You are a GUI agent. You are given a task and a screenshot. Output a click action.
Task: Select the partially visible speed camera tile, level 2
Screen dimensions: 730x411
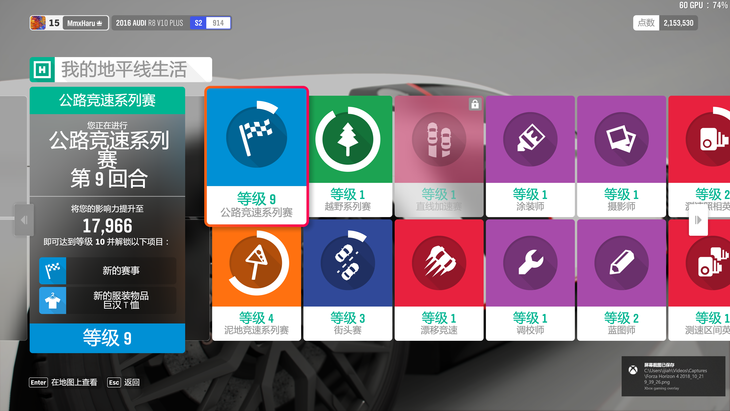pyautogui.click(x=699, y=156)
